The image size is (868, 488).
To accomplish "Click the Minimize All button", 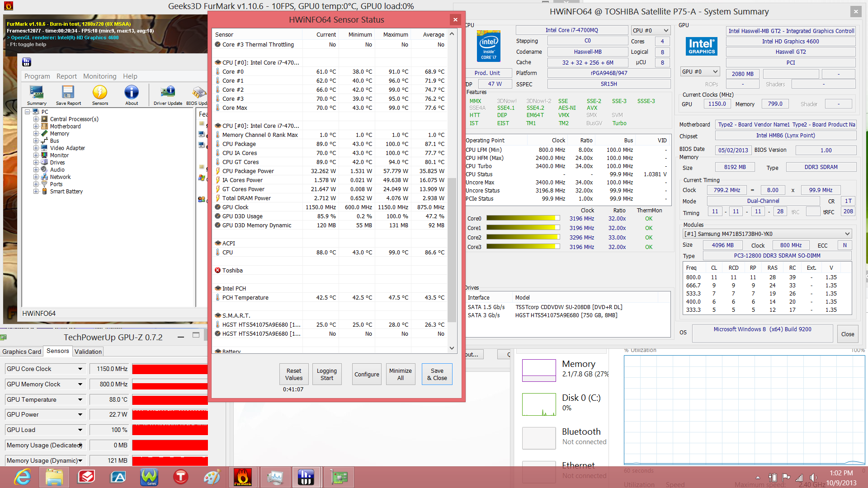I will [401, 374].
